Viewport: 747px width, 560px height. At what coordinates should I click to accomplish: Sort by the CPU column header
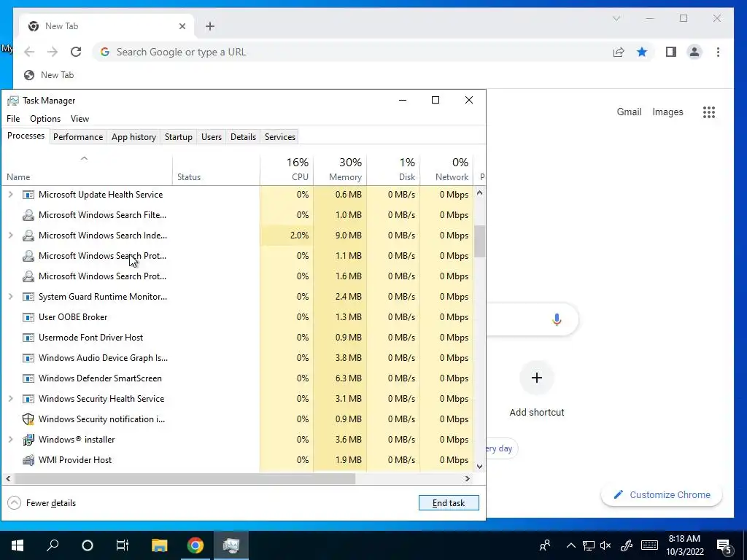287,169
